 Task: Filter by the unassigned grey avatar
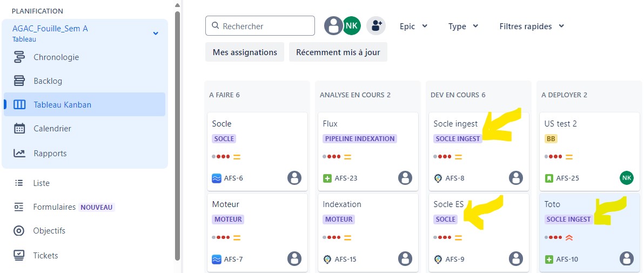click(333, 26)
